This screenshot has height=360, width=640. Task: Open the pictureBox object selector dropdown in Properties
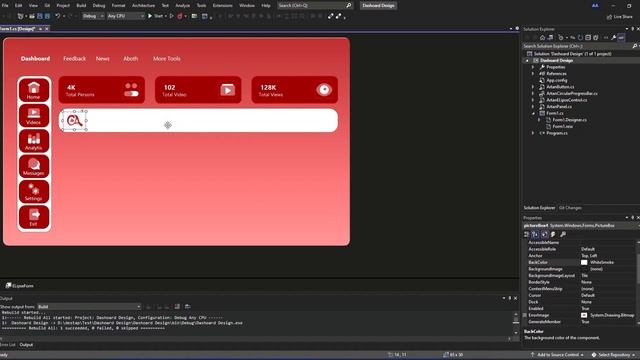click(x=581, y=225)
